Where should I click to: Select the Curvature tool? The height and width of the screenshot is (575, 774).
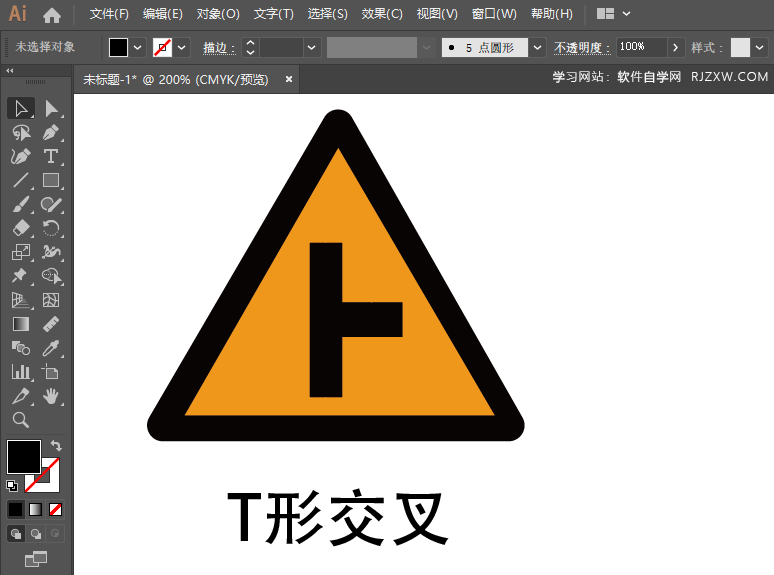[x=21, y=156]
